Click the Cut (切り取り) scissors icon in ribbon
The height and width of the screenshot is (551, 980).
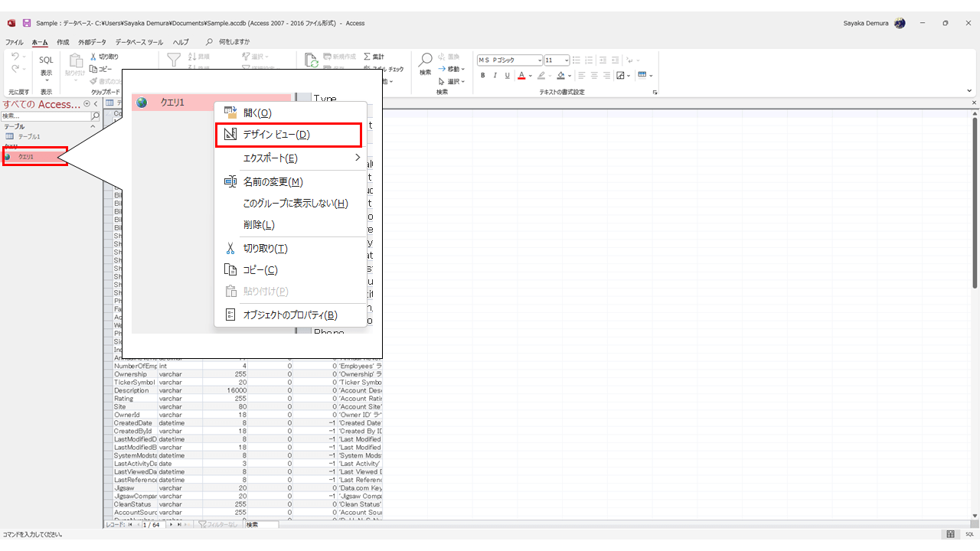[x=93, y=57]
